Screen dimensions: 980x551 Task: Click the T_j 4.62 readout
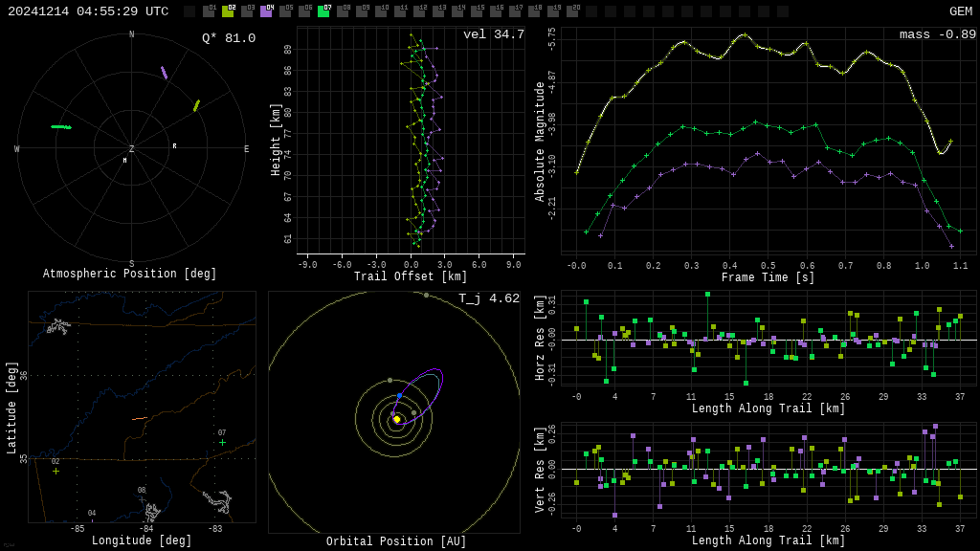[488, 298]
